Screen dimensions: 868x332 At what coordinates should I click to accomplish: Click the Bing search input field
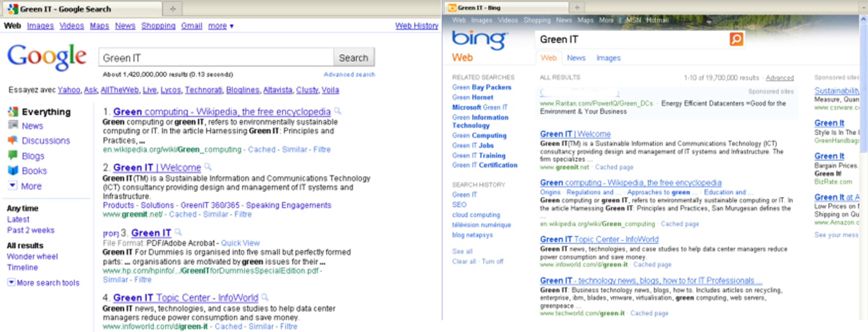coord(632,39)
